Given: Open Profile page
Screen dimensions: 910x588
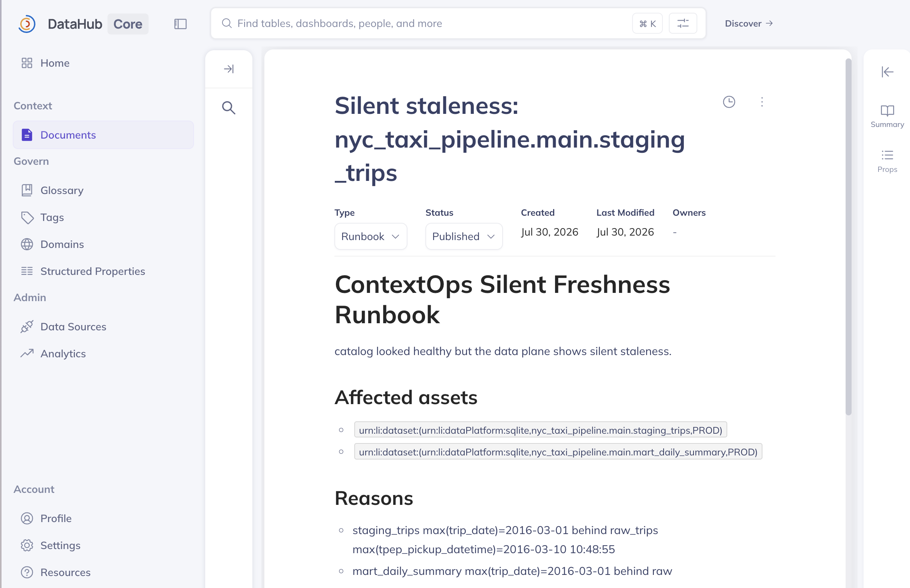Looking at the screenshot, I should pos(103,518).
